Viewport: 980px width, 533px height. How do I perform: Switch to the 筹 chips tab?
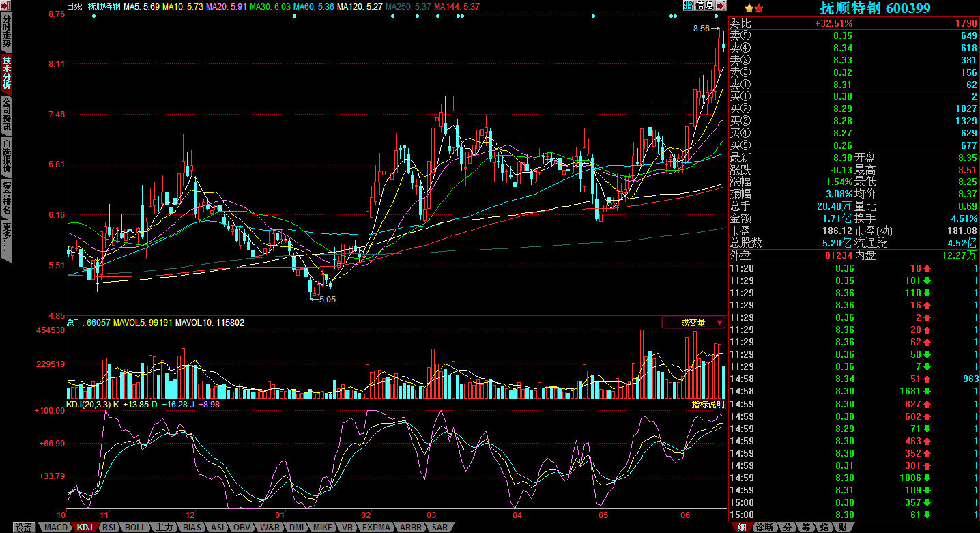coord(806,528)
